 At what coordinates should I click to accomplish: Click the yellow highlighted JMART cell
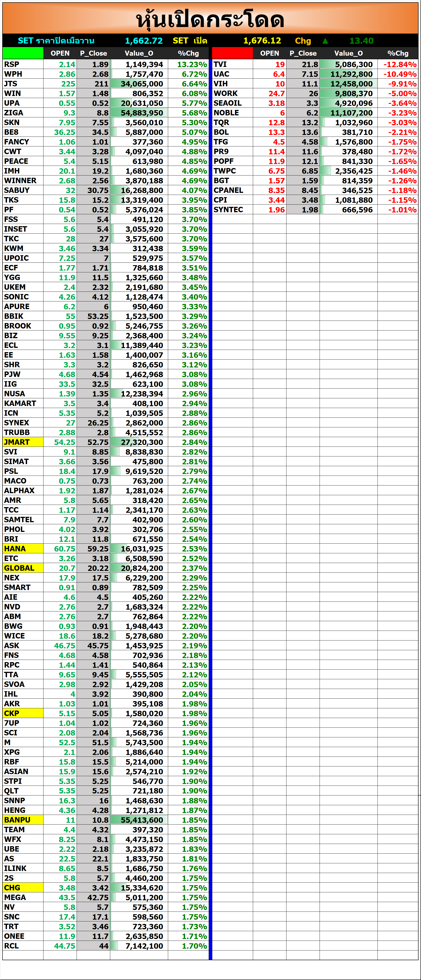(23, 442)
